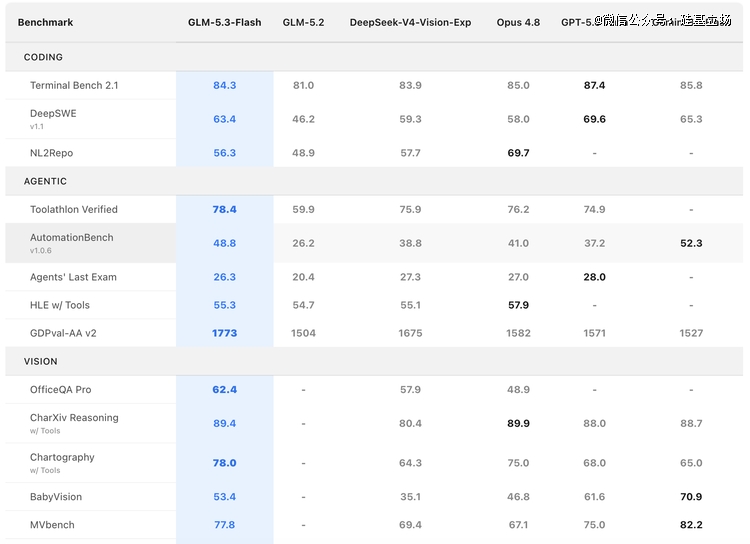Click the 63.4 DeepSWE score

(x=225, y=119)
